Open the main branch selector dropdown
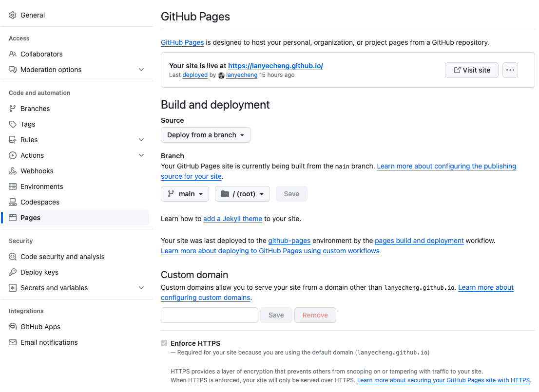Image resolution: width=539 pixels, height=392 pixels. (x=185, y=194)
